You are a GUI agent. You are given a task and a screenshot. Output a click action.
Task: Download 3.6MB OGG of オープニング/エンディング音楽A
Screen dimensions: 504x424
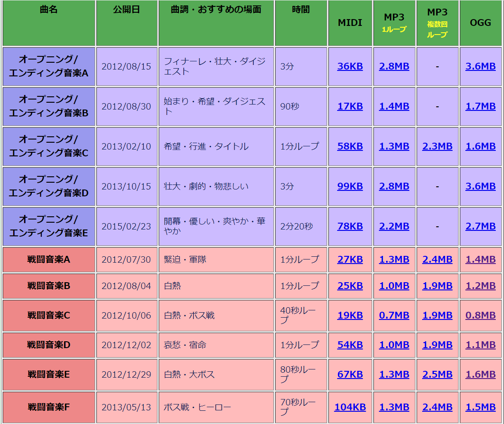pyautogui.click(x=480, y=66)
